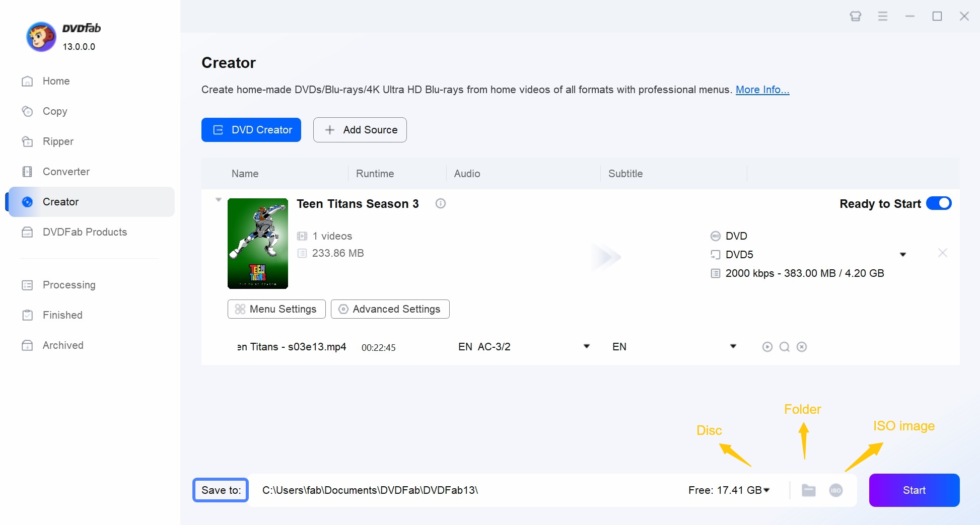Remove Teen Titans Season 3 from the list
Viewport: 980px width, 525px height.
[x=942, y=253]
